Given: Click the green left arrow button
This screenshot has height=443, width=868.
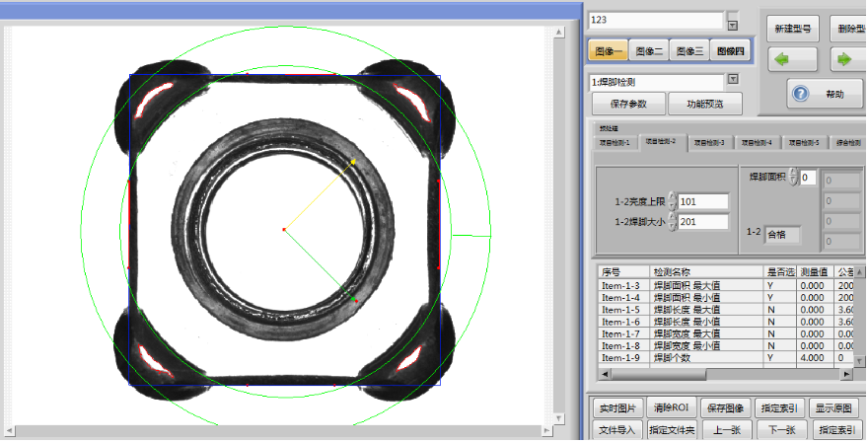Looking at the screenshot, I should pyautogui.click(x=792, y=59).
